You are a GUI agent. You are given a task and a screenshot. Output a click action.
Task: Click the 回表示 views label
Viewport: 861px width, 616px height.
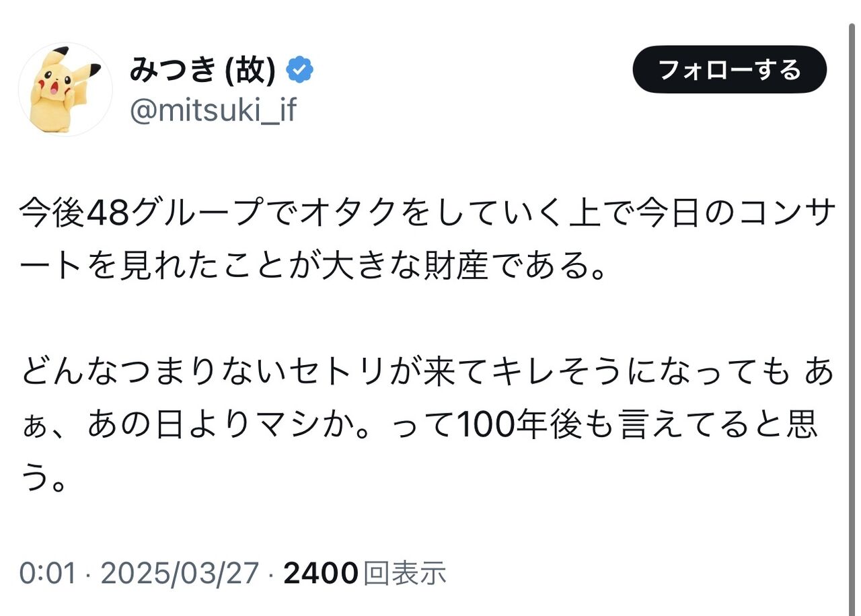(x=405, y=573)
